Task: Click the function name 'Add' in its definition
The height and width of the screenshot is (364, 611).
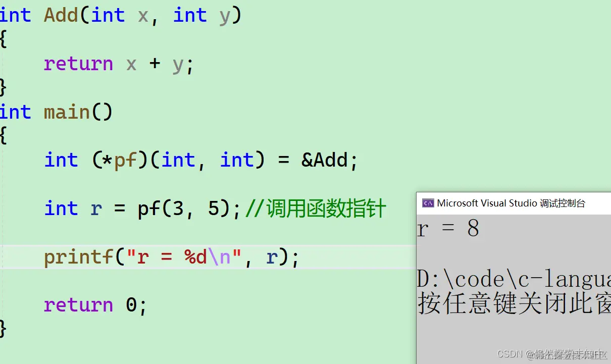Action: 61,15
